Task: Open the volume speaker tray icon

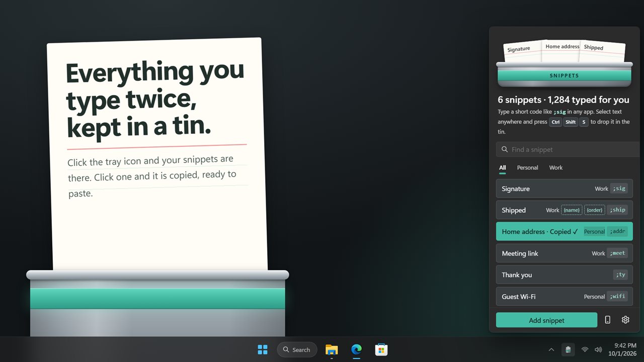Action: [598, 349]
